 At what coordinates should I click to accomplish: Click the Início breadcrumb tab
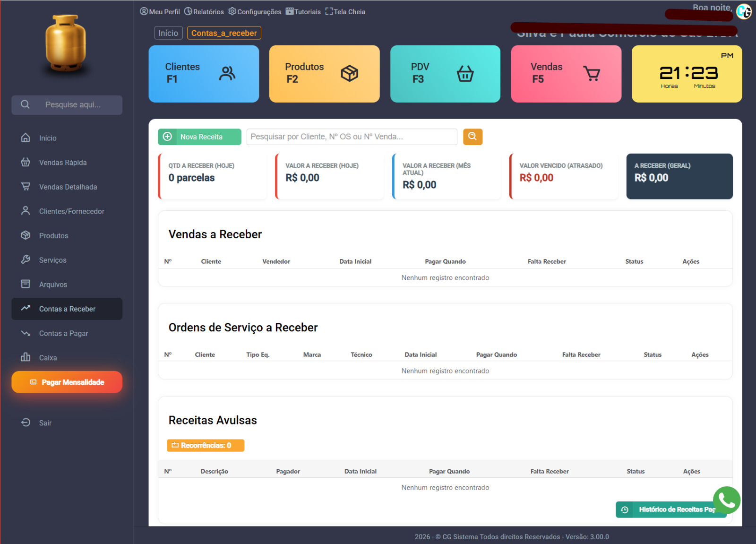tap(168, 33)
